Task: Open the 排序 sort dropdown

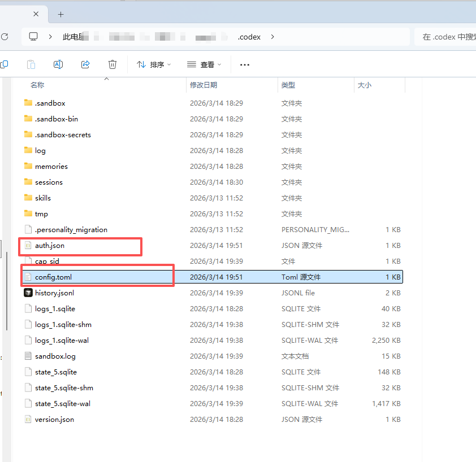Action: 154,65
